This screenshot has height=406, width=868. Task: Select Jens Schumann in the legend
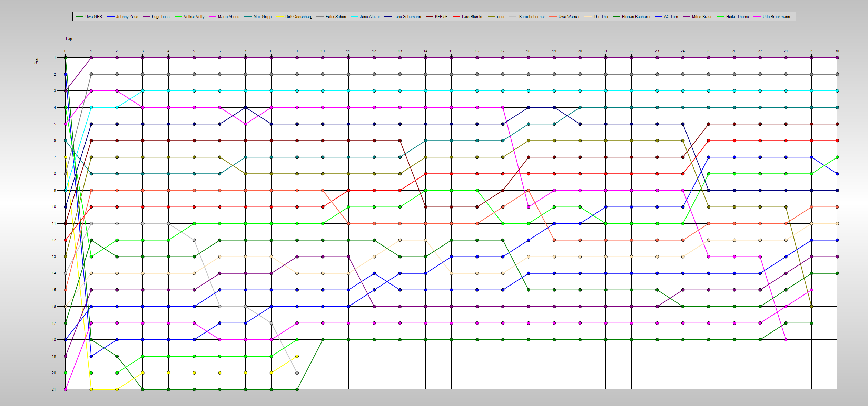coord(403,17)
